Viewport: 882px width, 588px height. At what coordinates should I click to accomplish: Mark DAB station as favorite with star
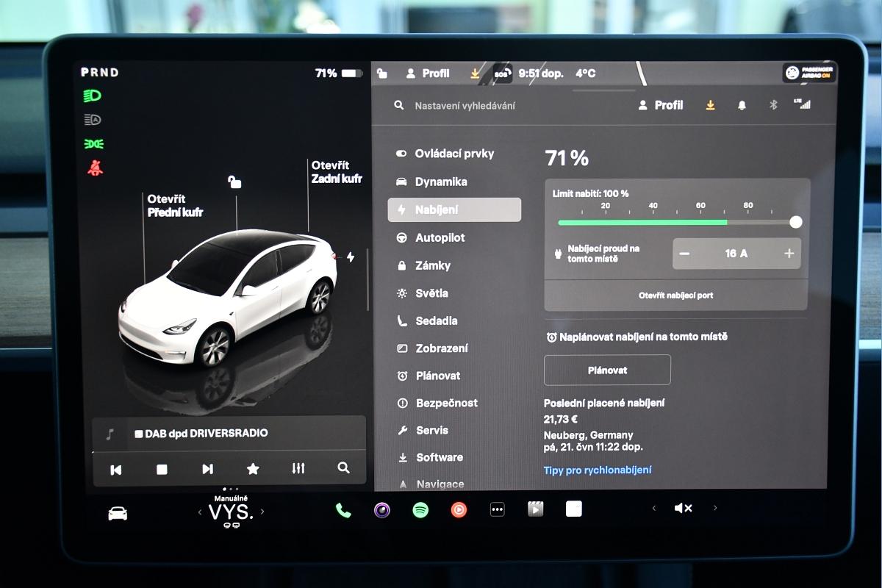pyautogui.click(x=253, y=469)
